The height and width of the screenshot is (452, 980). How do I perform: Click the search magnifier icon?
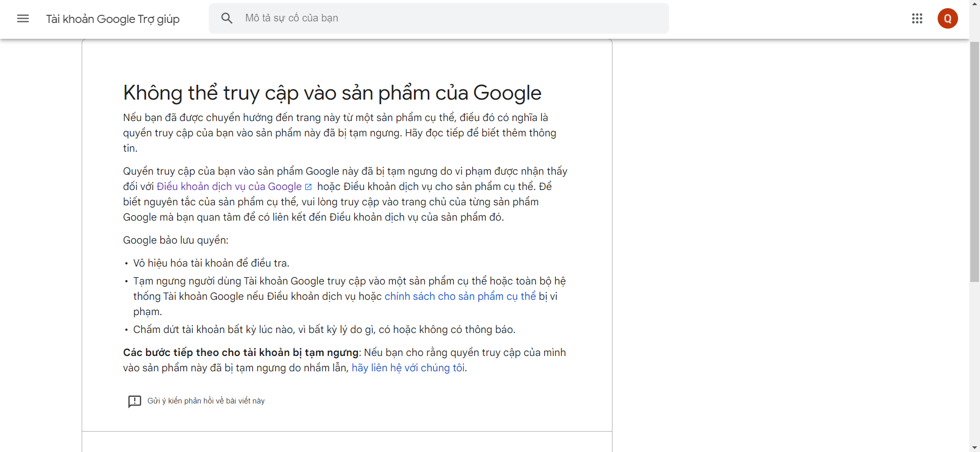[227, 18]
